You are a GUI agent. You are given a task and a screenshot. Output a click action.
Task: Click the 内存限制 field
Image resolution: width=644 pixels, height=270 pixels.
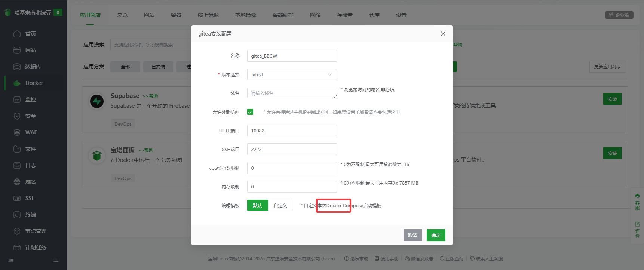(292, 187)
